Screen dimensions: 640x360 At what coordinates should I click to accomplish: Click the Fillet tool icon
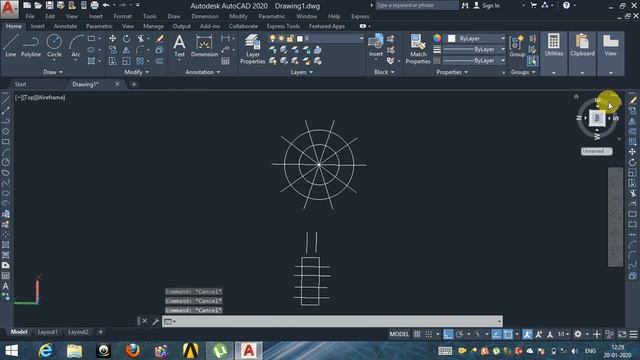140,50
